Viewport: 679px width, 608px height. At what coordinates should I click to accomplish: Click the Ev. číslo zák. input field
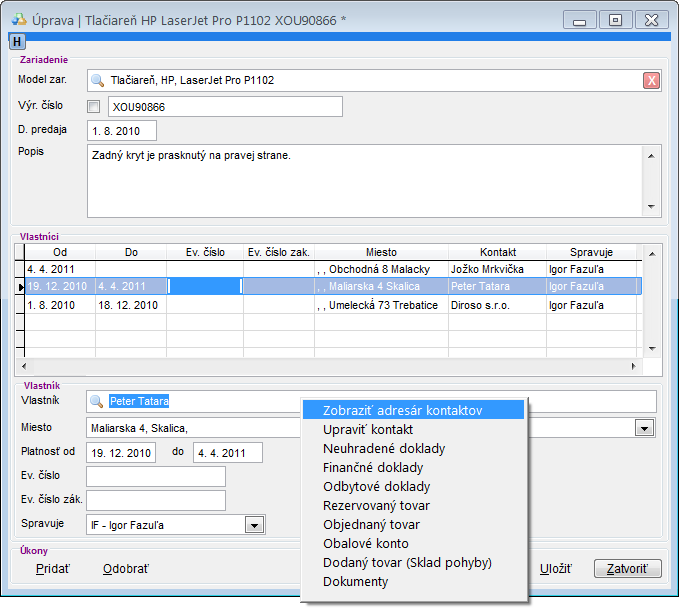tap(156, 500)
